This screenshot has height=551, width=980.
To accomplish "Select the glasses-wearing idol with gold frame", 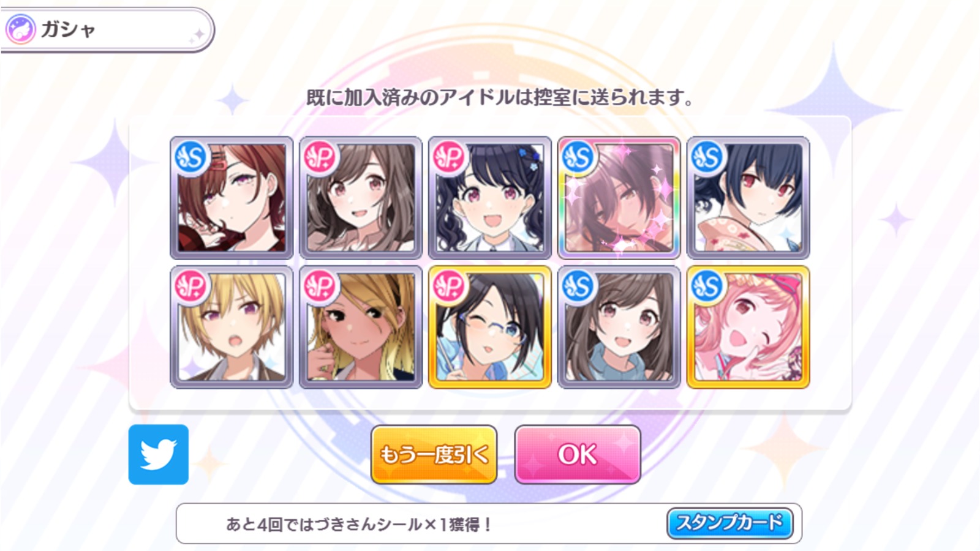I will click(x=489, y=327).
